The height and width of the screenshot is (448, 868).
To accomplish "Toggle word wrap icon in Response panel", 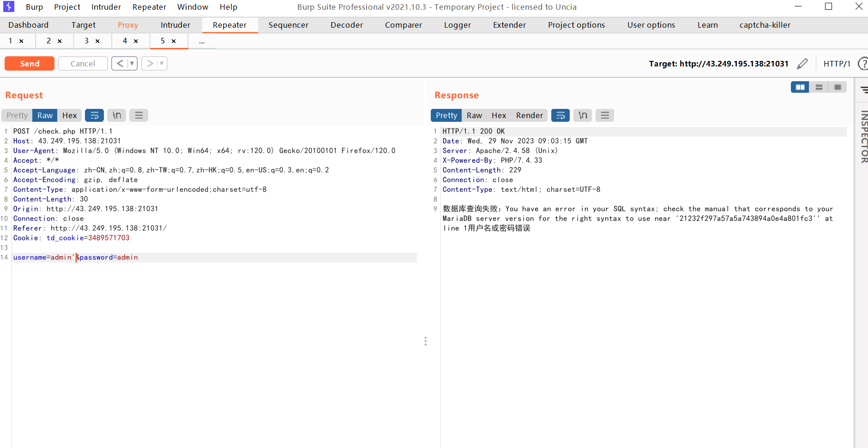I will click(561, 115).
